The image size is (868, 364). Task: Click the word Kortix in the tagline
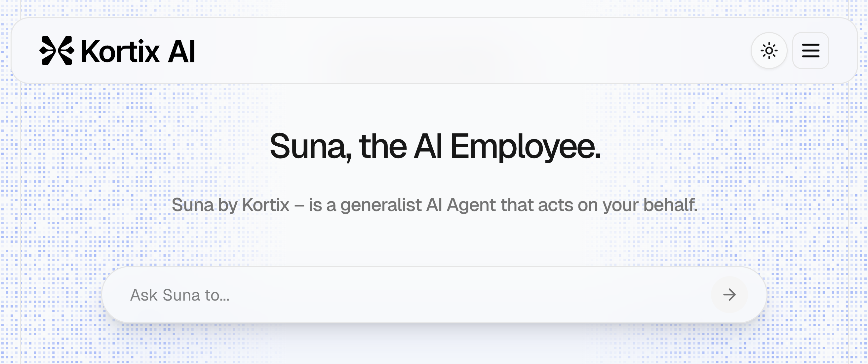coord(266,205)
